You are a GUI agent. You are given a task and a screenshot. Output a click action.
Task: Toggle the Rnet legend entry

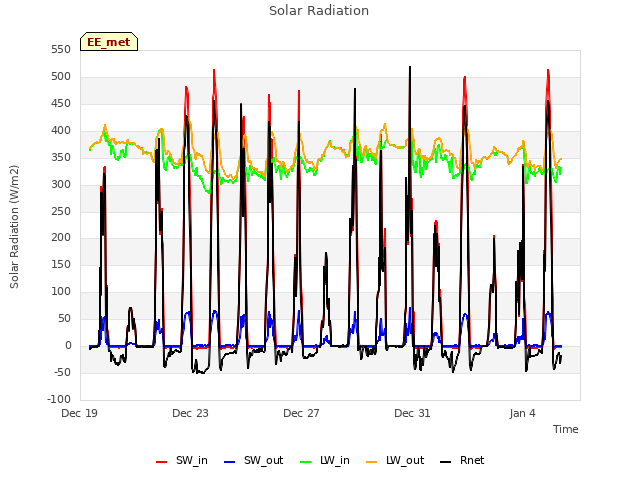462,461
